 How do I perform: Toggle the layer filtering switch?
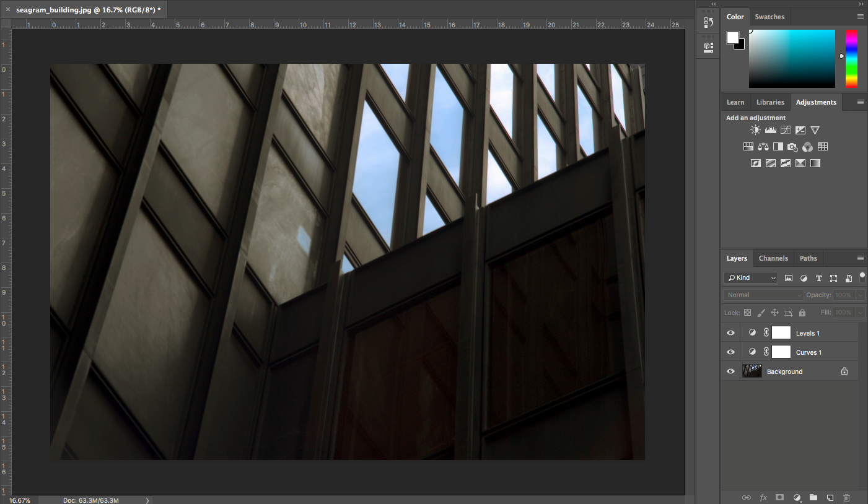pyautogui.click(x=862, y=277)
